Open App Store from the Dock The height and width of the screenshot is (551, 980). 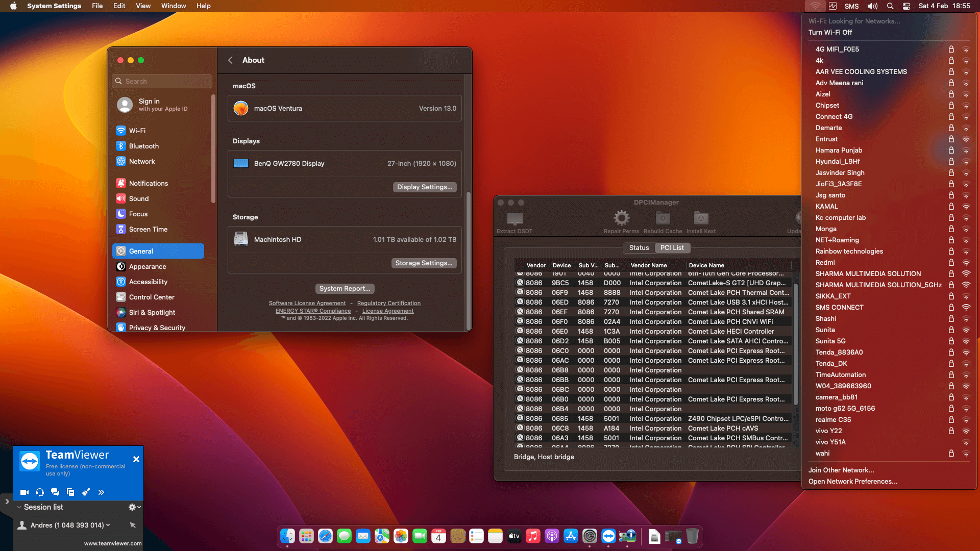(x=571, y=536)
